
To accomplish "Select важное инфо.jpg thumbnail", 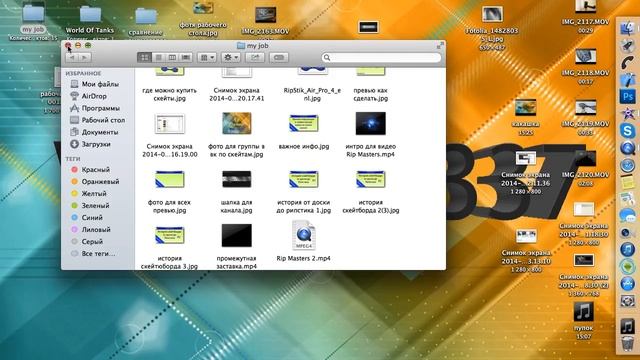I will pyautogui.click(x=304, y=124).
